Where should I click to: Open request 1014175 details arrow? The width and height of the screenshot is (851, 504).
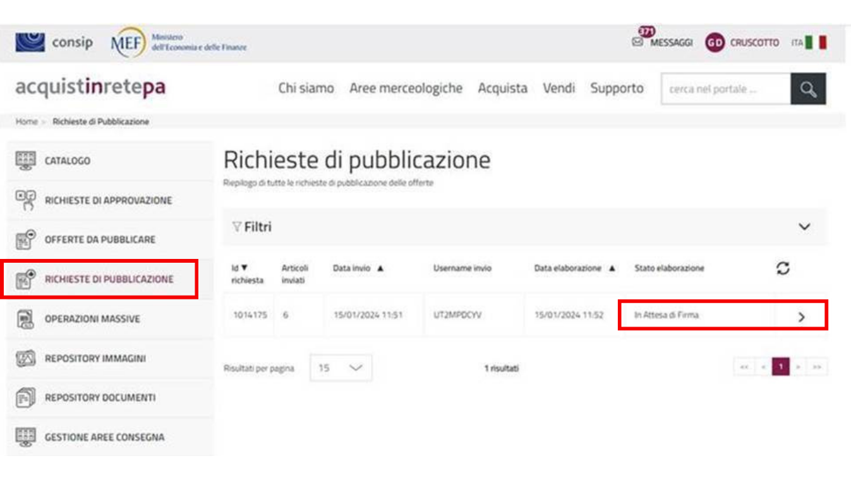(x=801, y=317)
